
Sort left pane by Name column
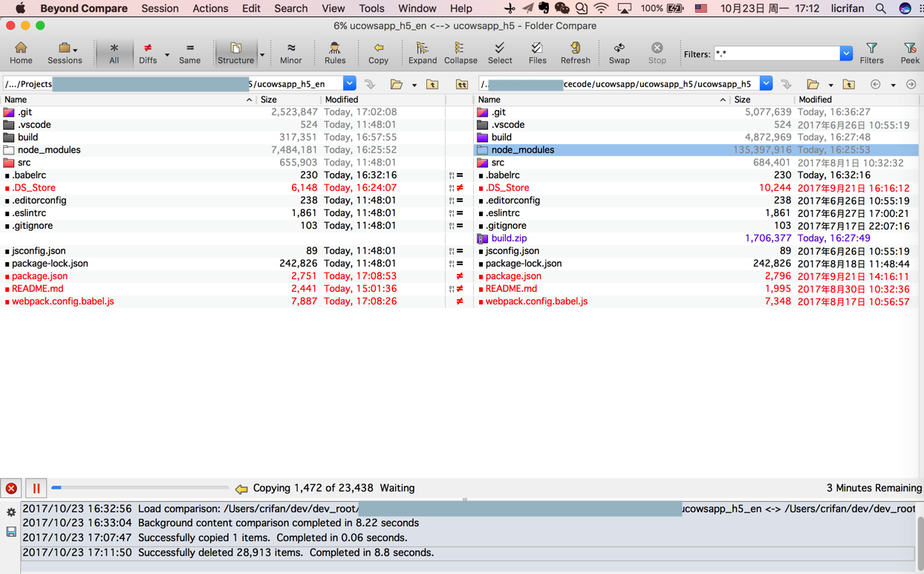128,100
